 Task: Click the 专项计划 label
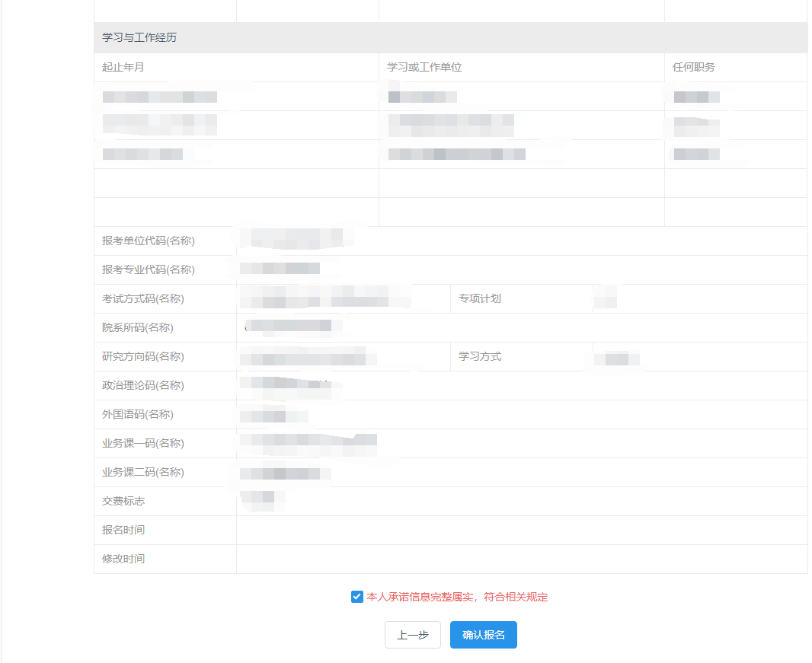480,298
